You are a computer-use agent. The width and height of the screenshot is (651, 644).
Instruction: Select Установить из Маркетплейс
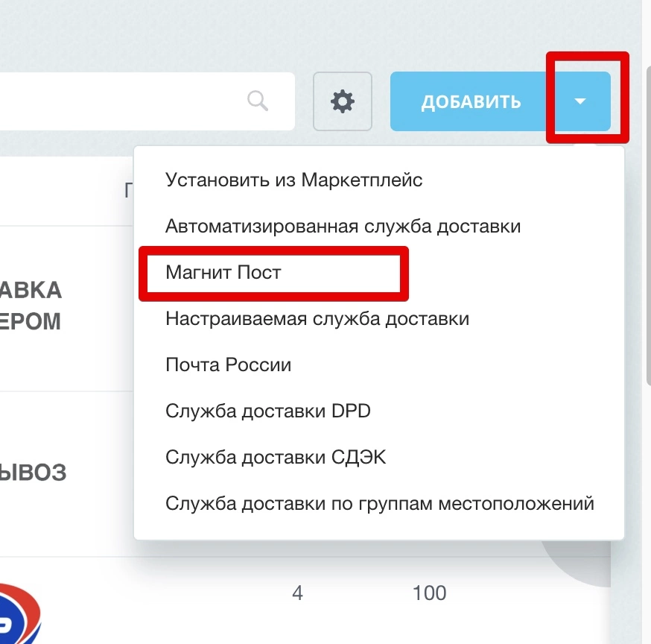pyautogui.click(x=293, y=180)
